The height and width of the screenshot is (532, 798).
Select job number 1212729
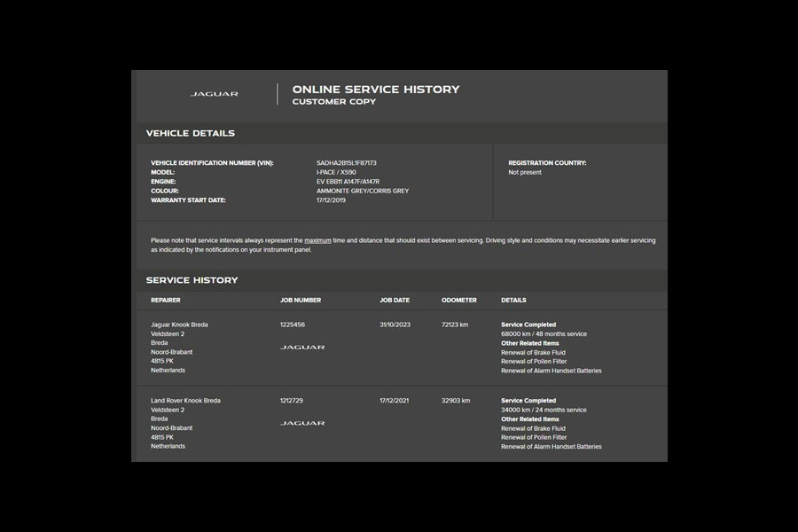point(292,401)
